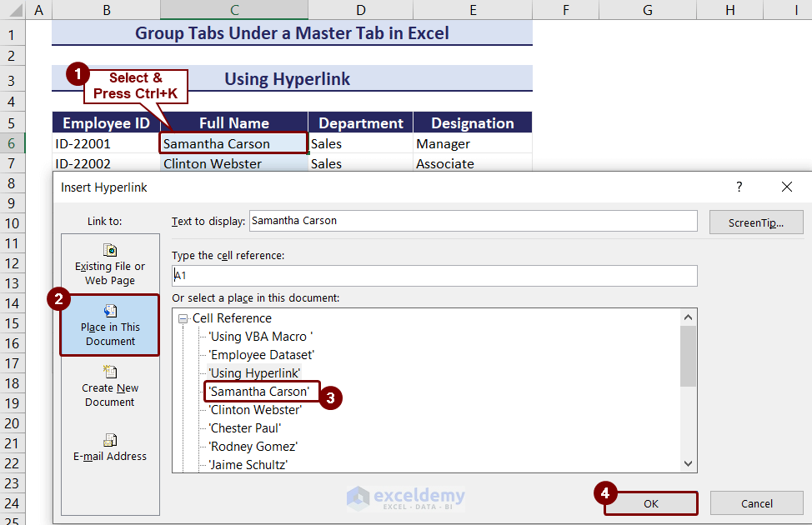Select column F header
This screenshot has width=812, height=525.
pyautogui.click(x=565, y=10)
